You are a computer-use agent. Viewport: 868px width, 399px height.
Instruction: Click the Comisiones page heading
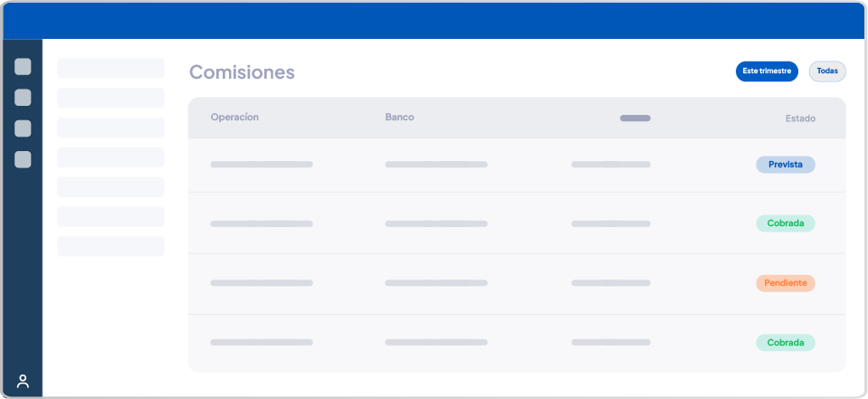242,72
